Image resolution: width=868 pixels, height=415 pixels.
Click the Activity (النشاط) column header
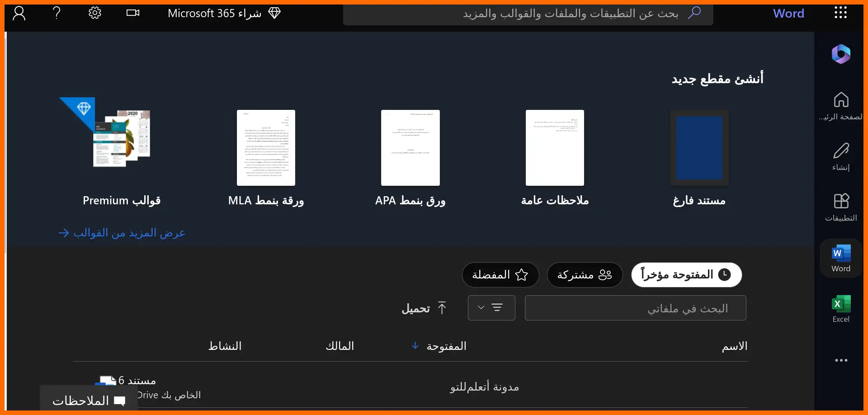click(x=225, y=346)
